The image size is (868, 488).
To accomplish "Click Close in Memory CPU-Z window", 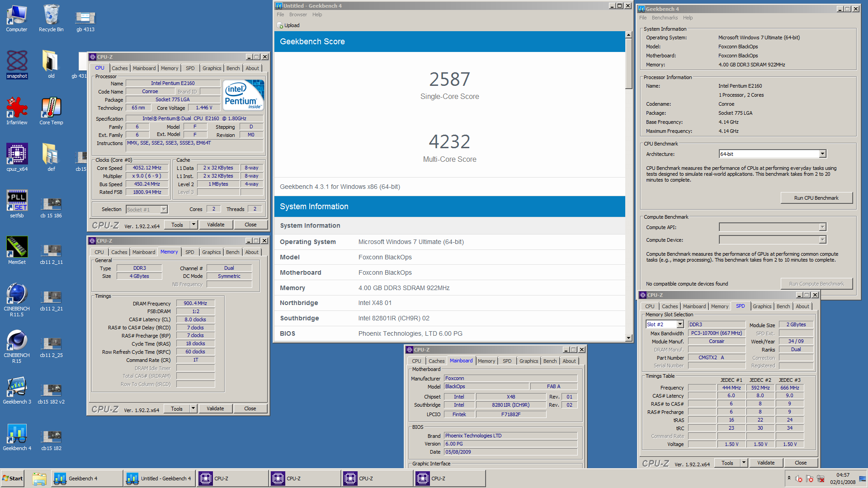I will (x=250, y=408).
